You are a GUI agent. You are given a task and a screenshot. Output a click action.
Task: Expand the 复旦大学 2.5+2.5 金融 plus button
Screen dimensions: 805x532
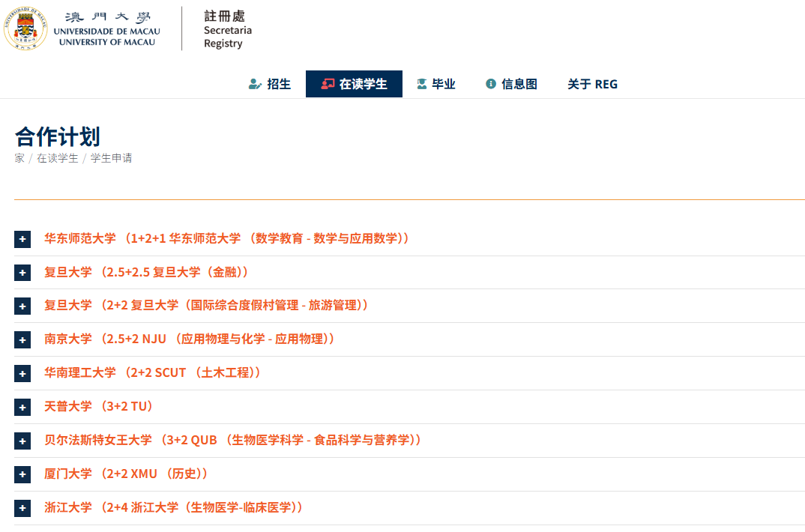(x=22, y=273)
